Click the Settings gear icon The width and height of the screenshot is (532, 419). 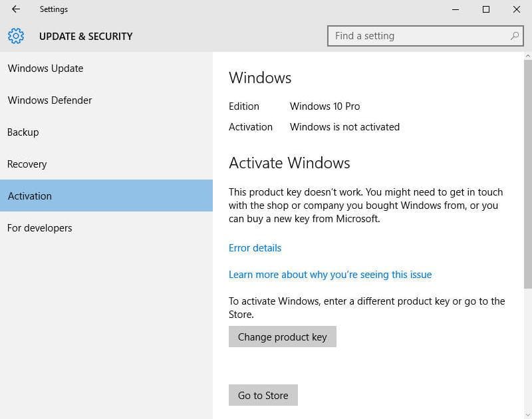click(16, 36)
